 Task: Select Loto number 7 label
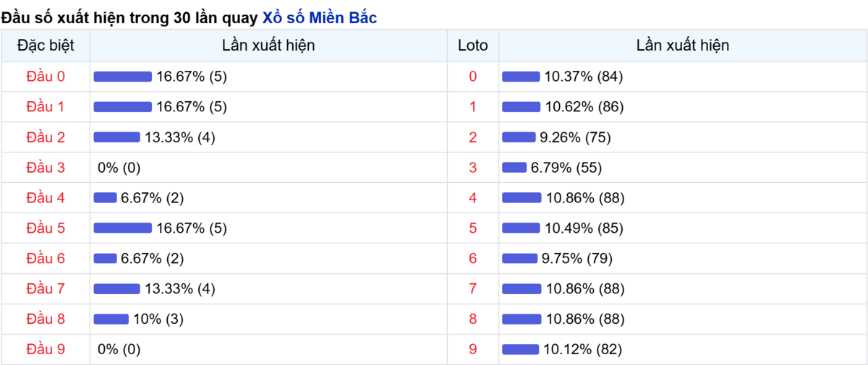point(473,289)
